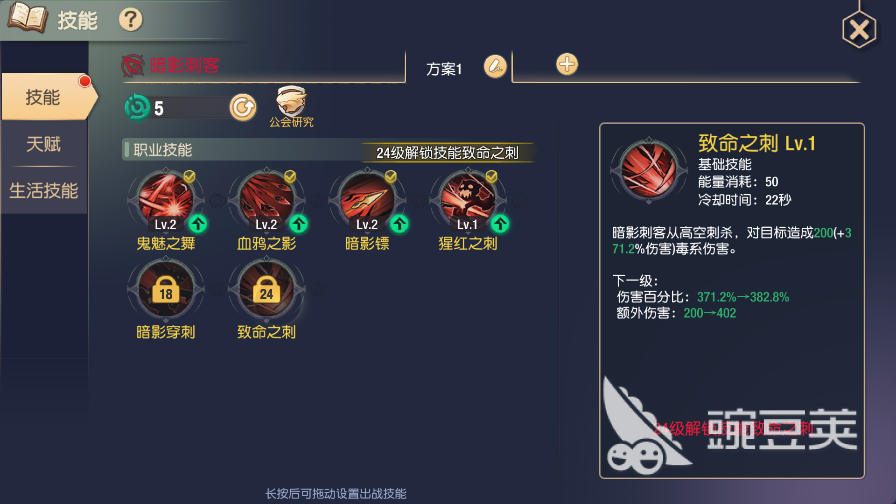Switch to the 生活技能 tab
The image size is (896, 504).
click(x=43, y=191)
